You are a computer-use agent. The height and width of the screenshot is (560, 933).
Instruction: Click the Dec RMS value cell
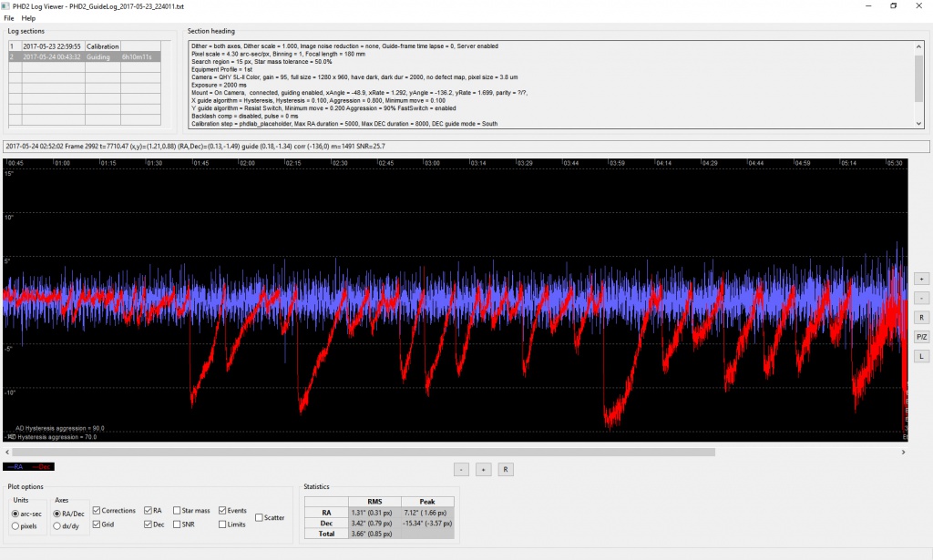(x=374, y=524)
